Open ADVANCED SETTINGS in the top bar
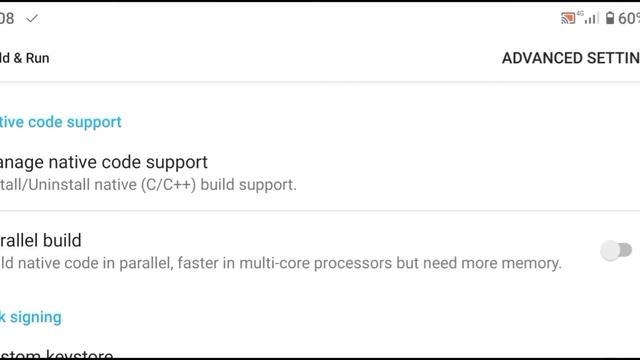 pos(571,58)
